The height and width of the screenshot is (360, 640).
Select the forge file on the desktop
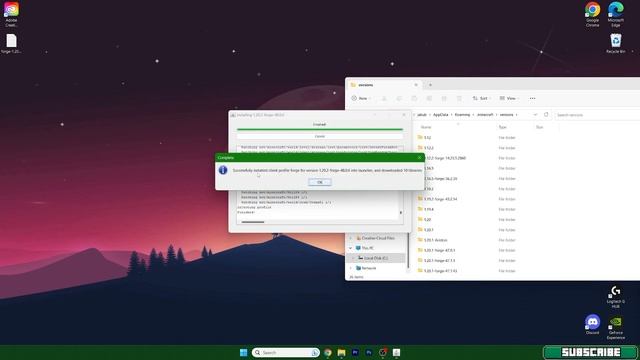(11, 44)
